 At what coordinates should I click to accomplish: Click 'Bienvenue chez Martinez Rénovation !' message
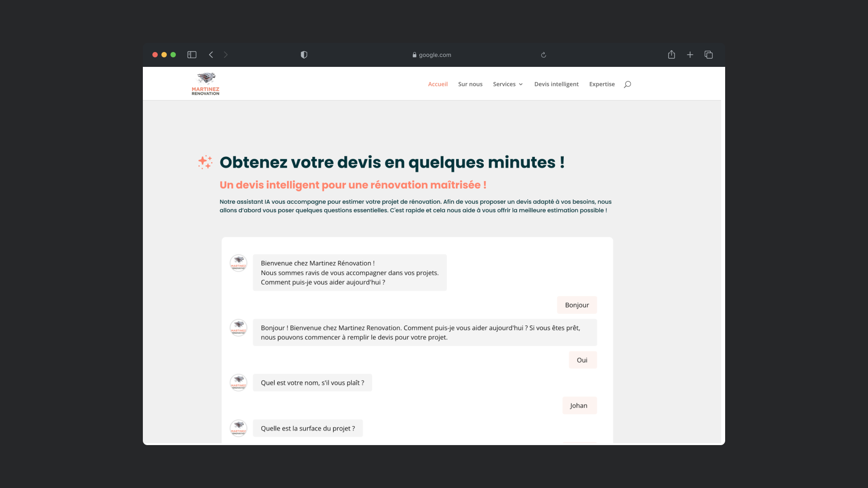point(349,272)
